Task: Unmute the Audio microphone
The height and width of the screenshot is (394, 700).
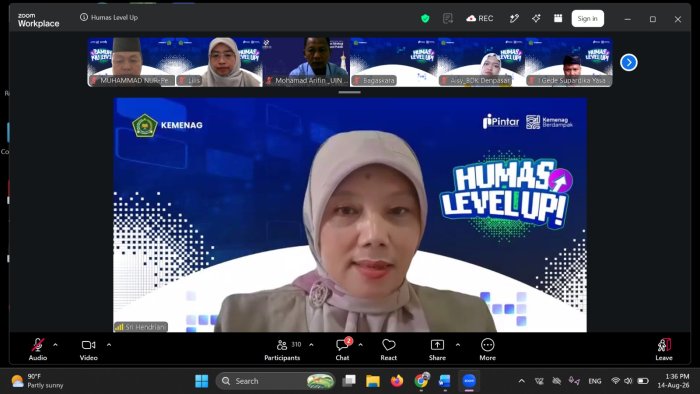Action: coord(38,349)
